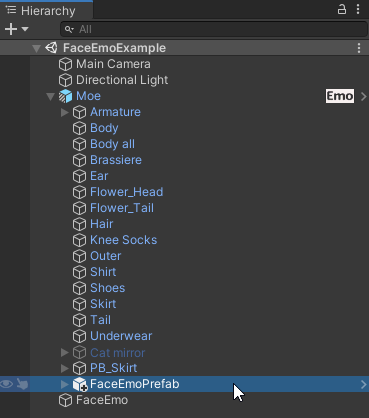
Task: Select the Tail object
Action: click(100, 320)
